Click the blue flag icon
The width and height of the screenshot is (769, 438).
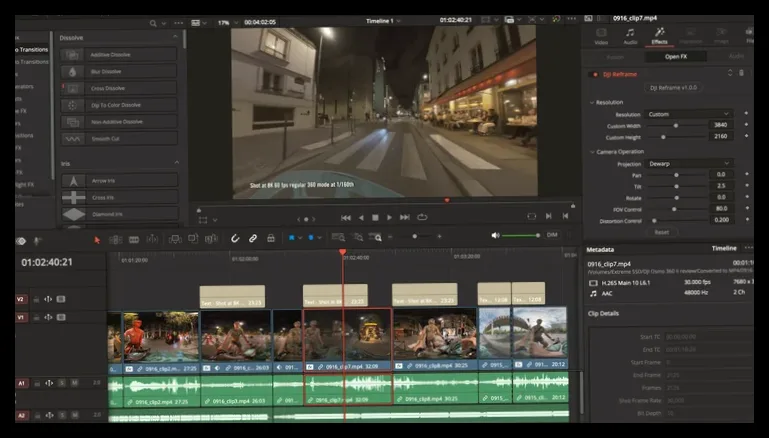(x=291, y=237)
